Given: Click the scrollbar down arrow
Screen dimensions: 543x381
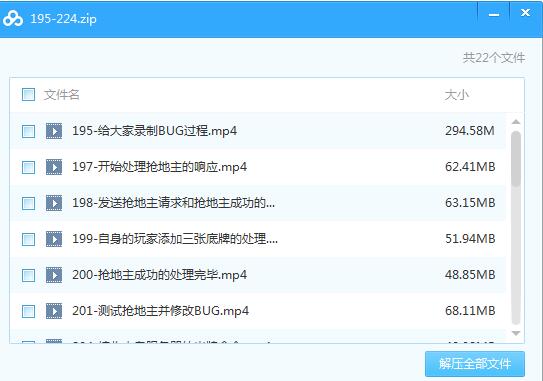Looking at the screenshot, I should (x=516, y=333).
